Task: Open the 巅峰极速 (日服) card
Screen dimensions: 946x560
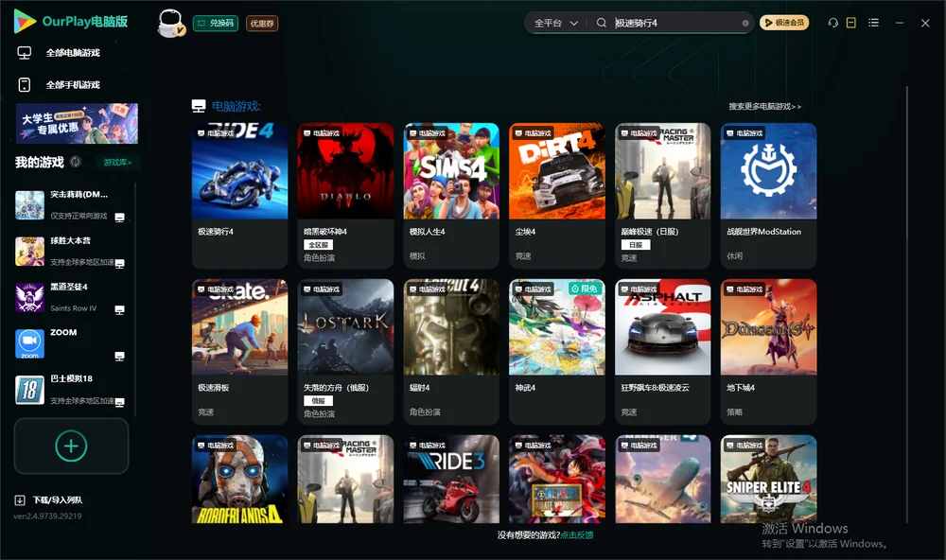Action: 663,196
